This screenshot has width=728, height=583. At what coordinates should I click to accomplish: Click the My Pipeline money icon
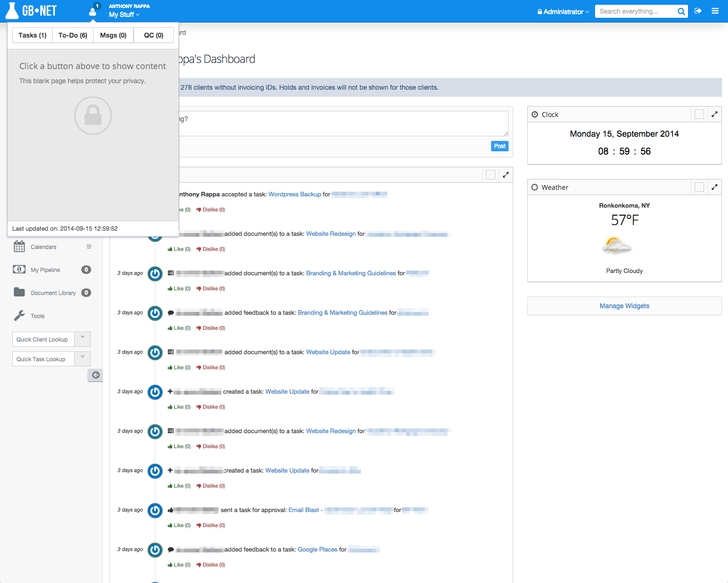tap(19, 269)
